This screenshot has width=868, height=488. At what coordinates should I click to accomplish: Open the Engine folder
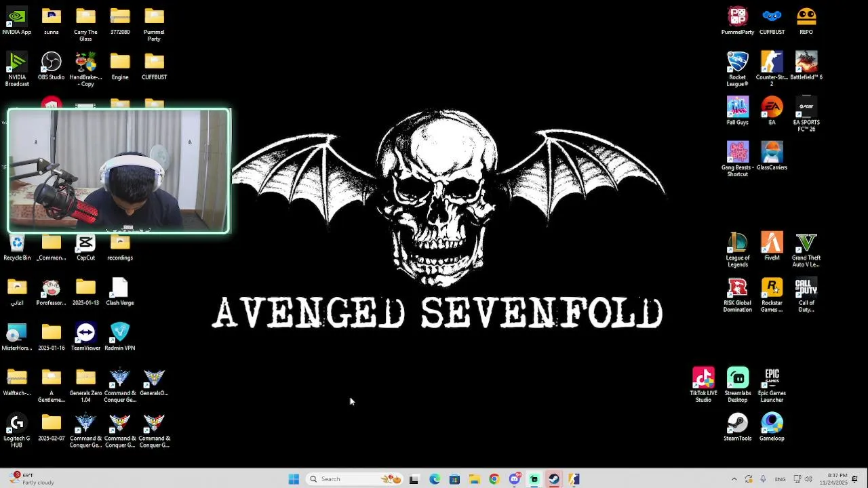pyautogui.click(x=120, y=66)
